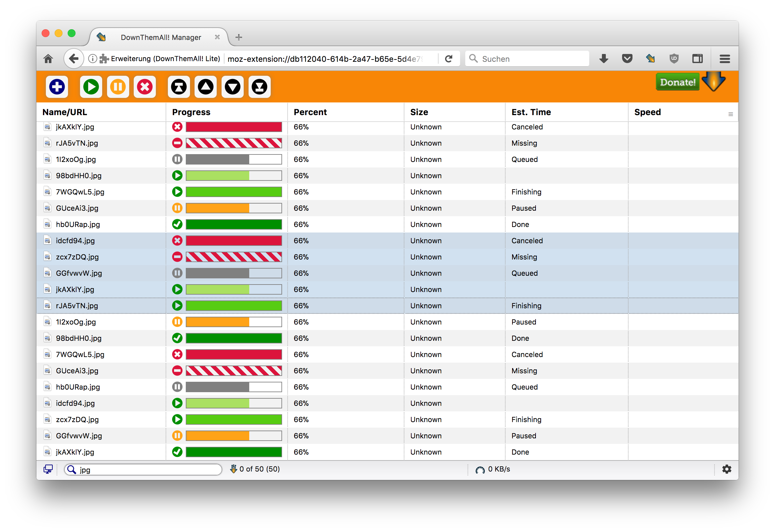Click the blue add download button

57,87
